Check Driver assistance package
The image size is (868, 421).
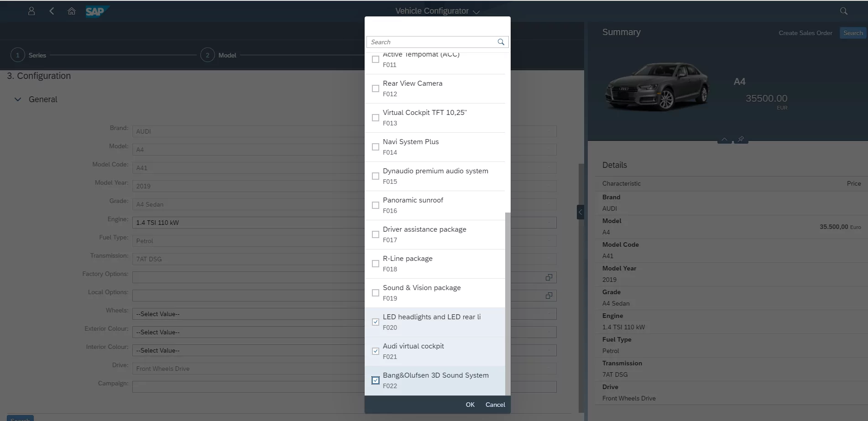tap(376, 234)
